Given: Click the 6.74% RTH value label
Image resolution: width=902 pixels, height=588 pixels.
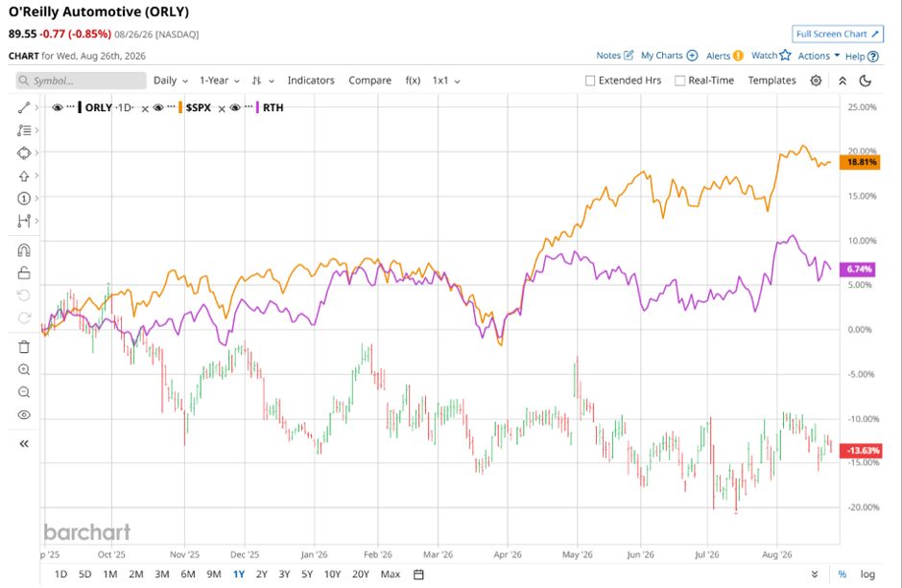Looking at the screenshot, I should click(x=858, y=269).
